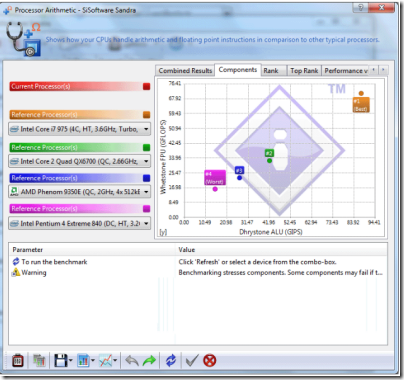The image size is (404, 380).
Task: Open the options toolbar icon
Action: 18,361
